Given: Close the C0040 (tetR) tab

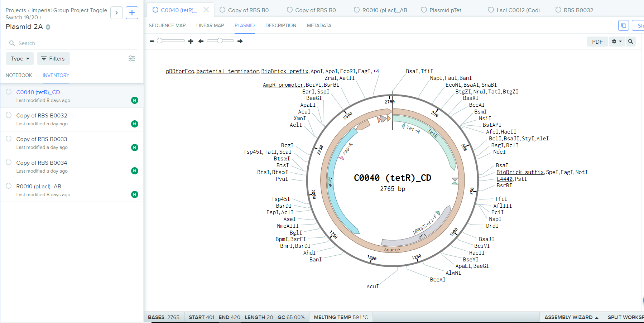Looking at the screenshot, I should point(206,10).
